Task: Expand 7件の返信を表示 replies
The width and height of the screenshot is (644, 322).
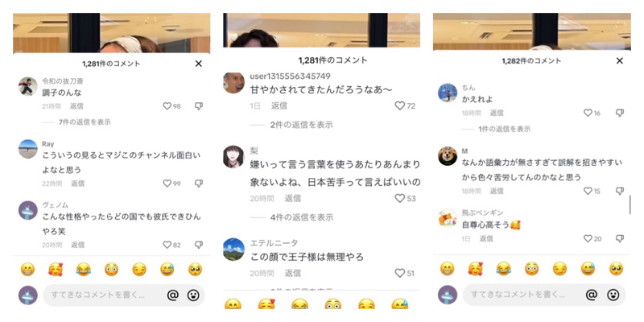Action: pyautogui.click(x=85, y=122)
